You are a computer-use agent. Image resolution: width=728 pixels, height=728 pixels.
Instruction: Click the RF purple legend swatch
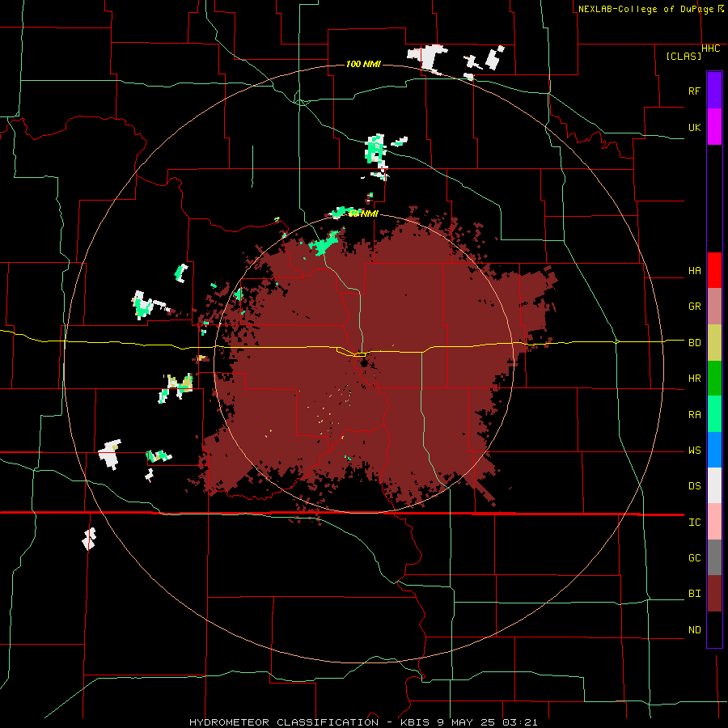pos(714,91)
